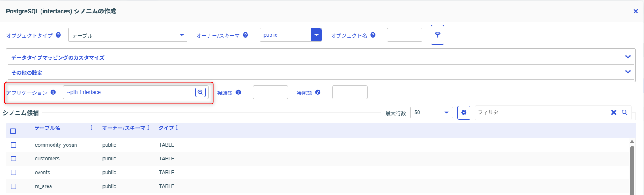This screenshot has width=644, height=195.
Task: Open the gear settings beside max rows
Action: pyautogui.click(x=464, y=113)
